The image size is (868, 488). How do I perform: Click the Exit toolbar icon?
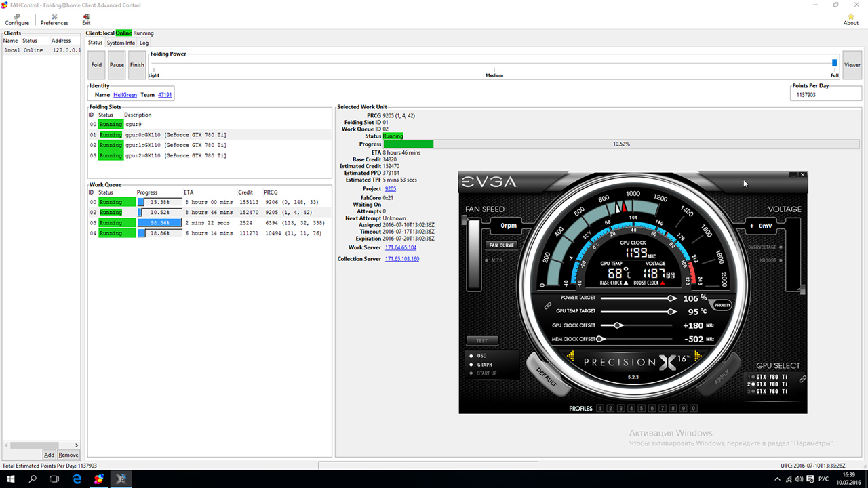point(86,19)
